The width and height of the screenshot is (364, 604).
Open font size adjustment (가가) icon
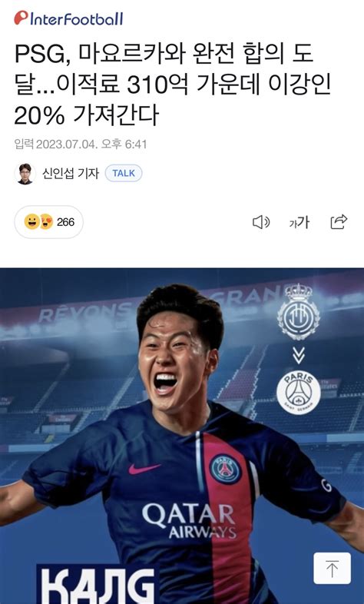(299, 222)
